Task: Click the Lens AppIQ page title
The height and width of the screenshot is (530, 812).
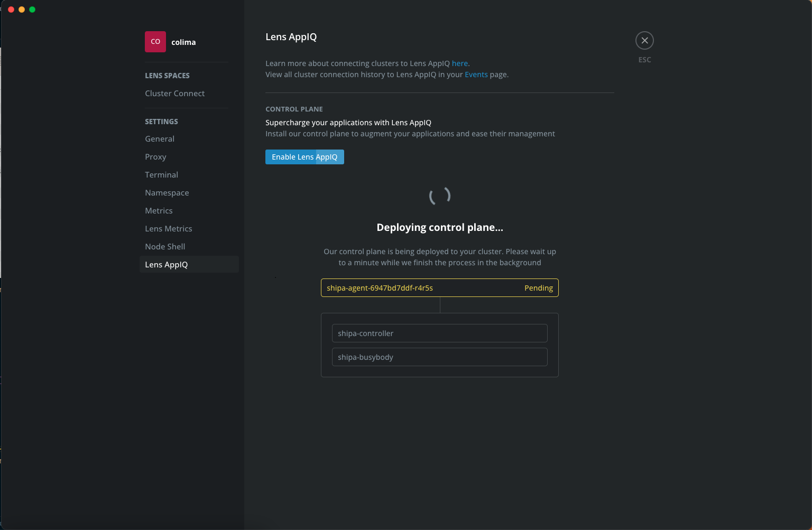Action: 291,37
